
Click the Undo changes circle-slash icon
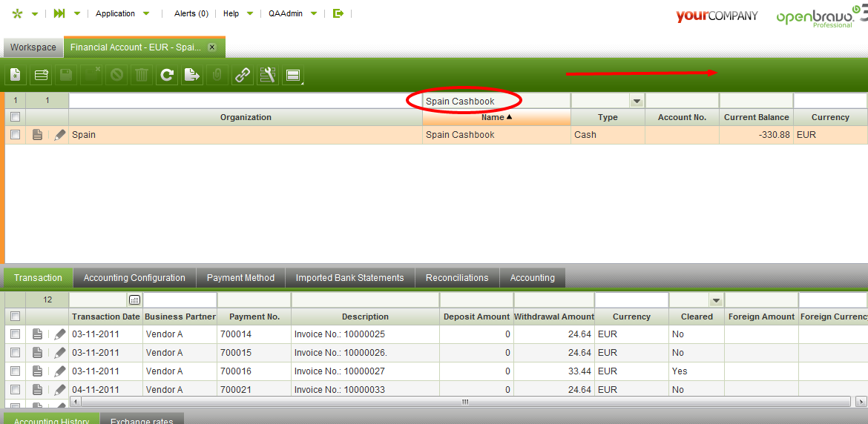[116, 75]
